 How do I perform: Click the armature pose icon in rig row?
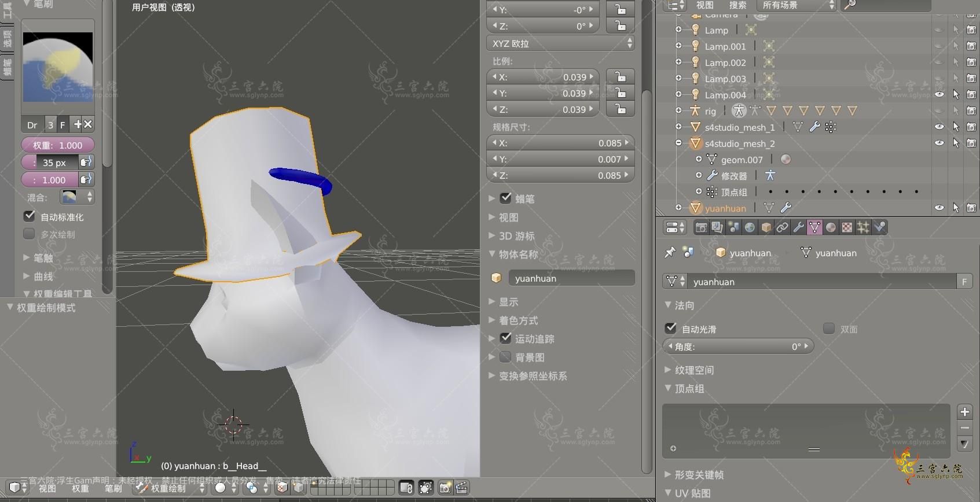tap(739, 110)
